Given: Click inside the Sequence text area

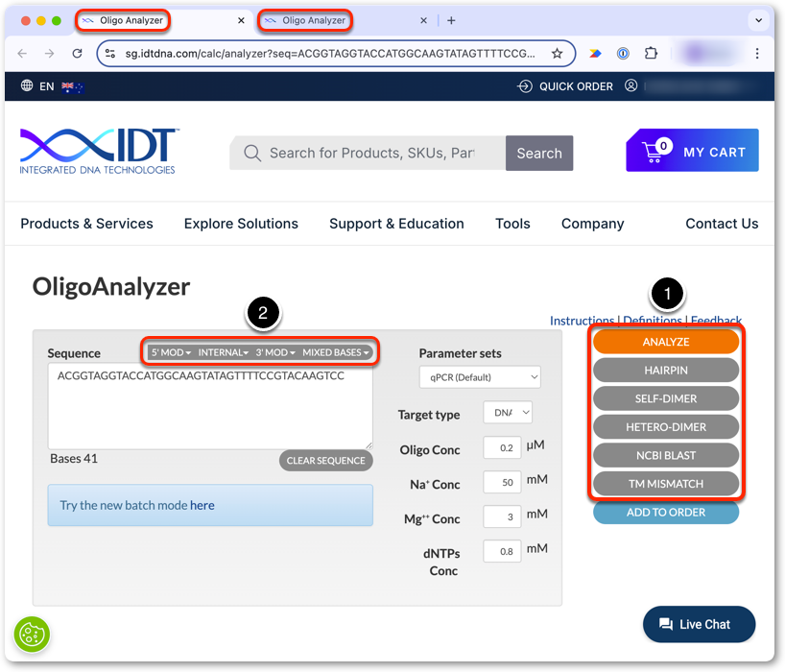Looking at the screenshot, I should [210, 406].
